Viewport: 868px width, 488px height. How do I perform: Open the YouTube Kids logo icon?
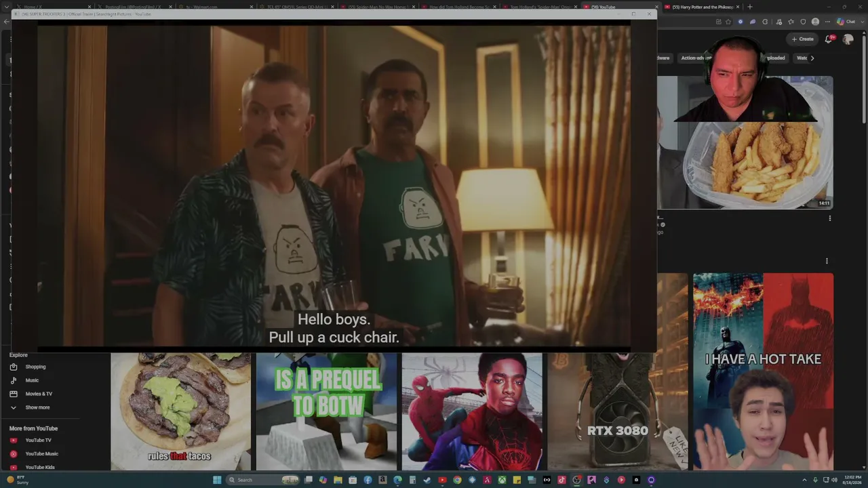[14, 467]
